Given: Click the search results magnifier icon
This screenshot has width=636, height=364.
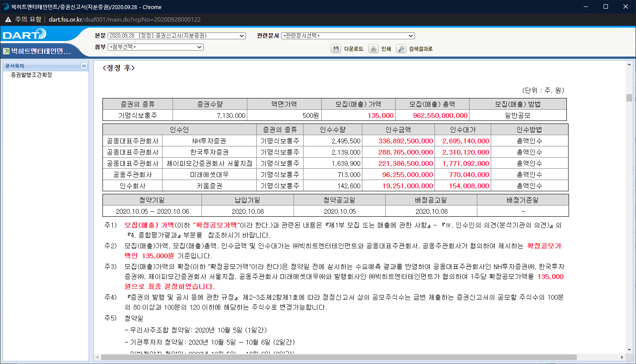Looking at the screenshot, I should pos(401,49).
